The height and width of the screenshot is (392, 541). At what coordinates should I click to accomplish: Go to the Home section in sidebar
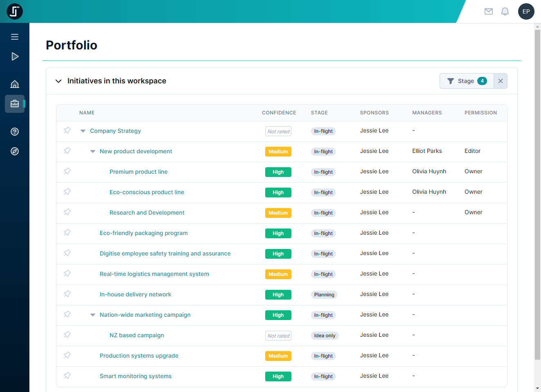15,84
